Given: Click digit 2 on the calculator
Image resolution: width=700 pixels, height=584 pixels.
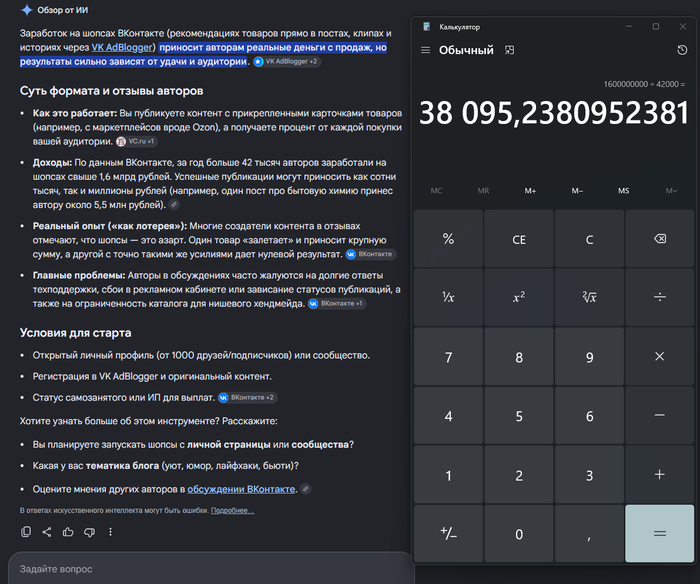Looking at the screenshot, I should (x=519, y=474).
